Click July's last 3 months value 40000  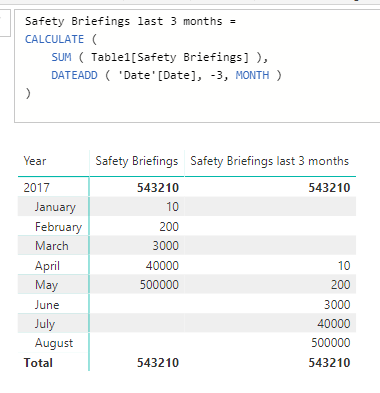point(334,324)
